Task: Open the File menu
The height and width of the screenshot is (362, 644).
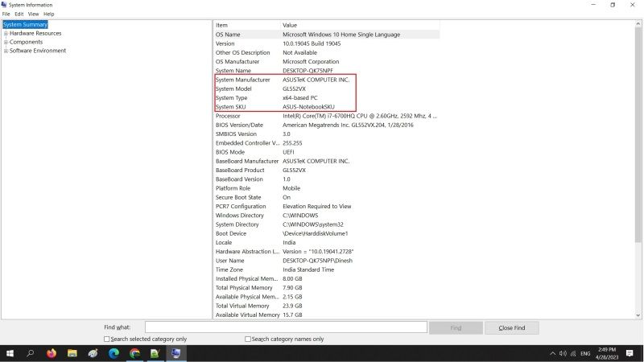Action: pyautogui.click(x=6, y=14)
